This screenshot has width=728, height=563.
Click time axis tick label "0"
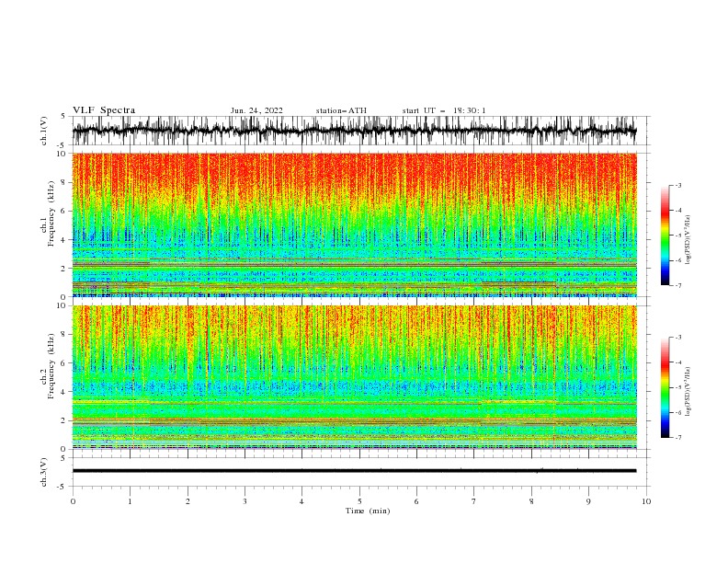point(73,501)
